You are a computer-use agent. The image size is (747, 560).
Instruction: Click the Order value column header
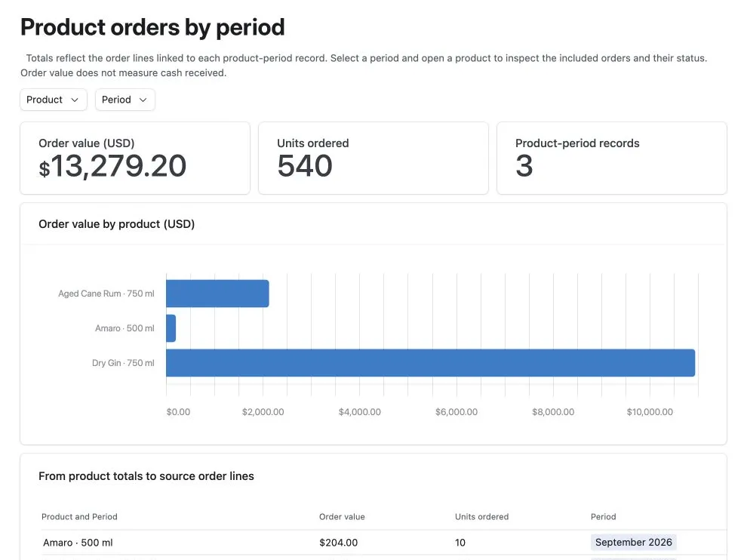point(342,517)
